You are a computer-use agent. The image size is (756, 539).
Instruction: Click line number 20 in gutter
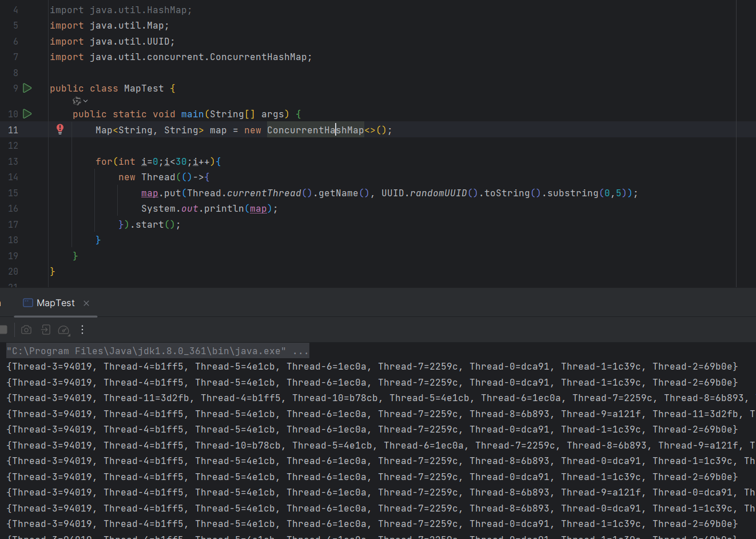click(x=13, y=271)
